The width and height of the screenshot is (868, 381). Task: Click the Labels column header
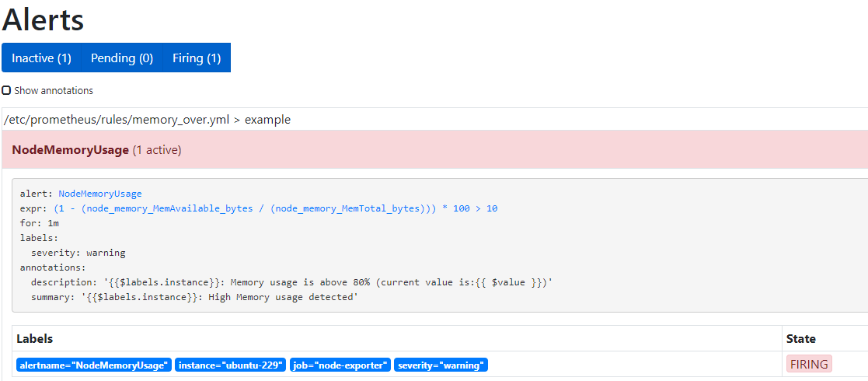[x=34, y=339]
